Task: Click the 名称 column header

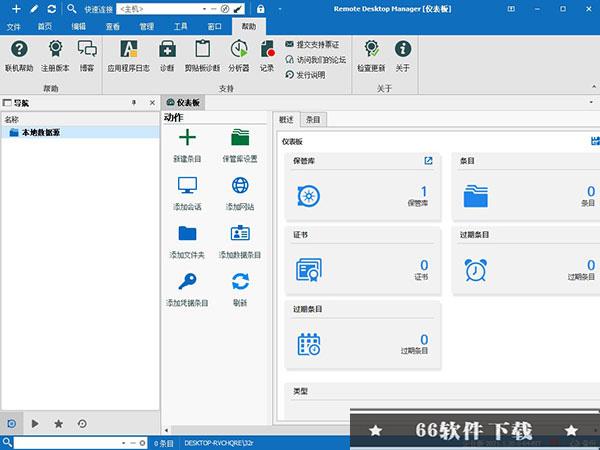Action: 11,119
